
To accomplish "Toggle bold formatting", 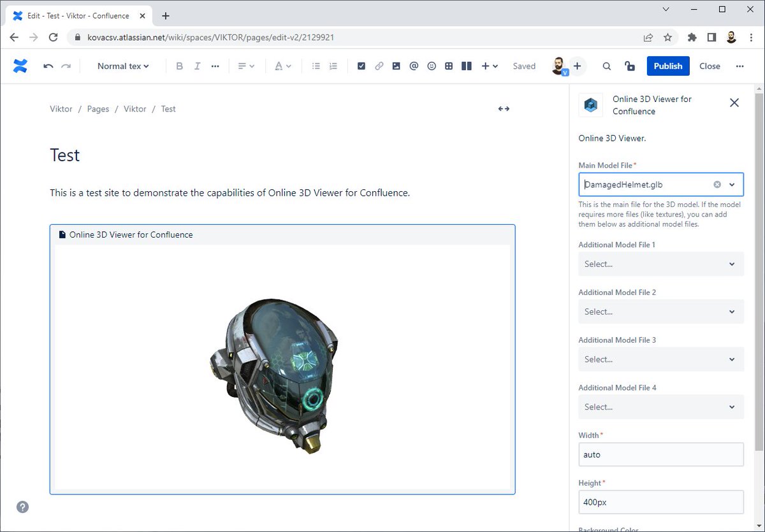I will point(179,66).
